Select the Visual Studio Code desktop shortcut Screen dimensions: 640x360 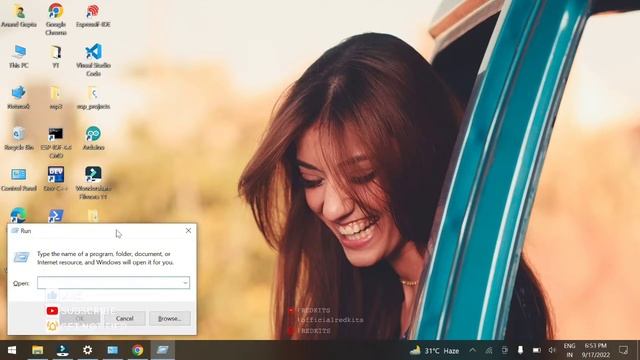coord(93,60)
